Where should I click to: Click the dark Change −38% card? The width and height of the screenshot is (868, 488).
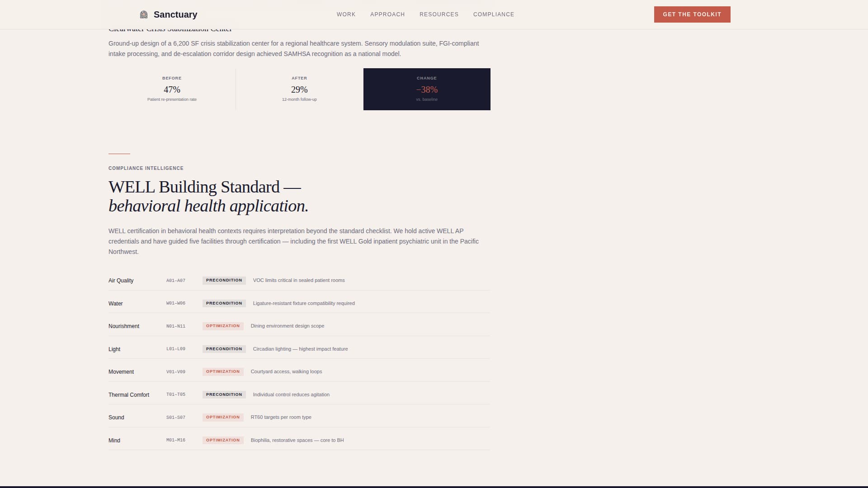(x=427, y=89)
